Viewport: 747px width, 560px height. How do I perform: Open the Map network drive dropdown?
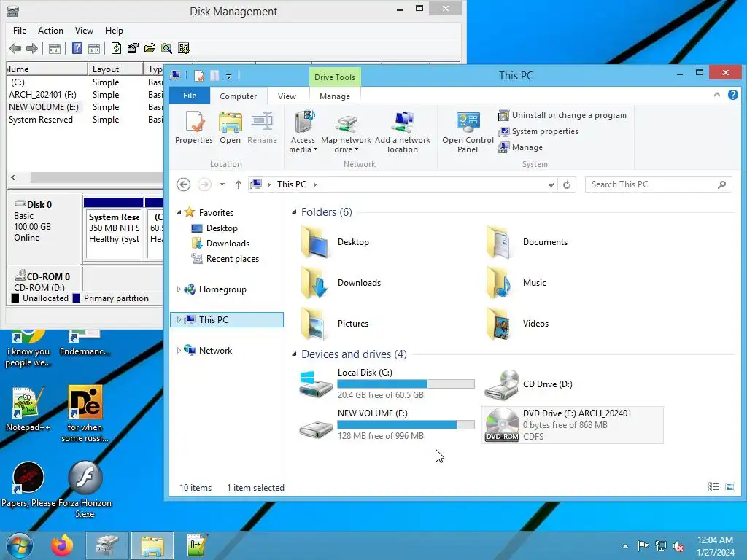coord(346,132)
